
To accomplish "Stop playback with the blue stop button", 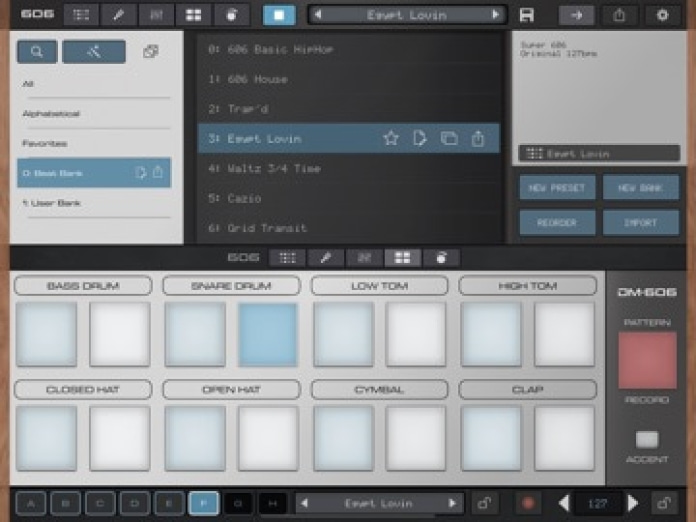I will (279, 15).
